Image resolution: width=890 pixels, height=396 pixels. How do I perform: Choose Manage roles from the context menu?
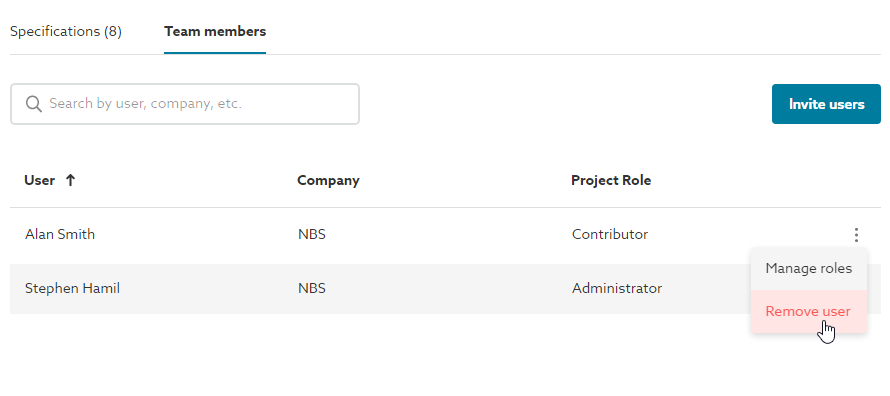point(809,268)
